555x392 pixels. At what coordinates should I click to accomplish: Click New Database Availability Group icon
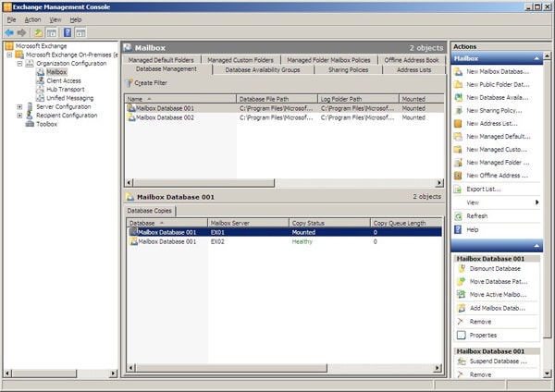[x=458, y=98]
